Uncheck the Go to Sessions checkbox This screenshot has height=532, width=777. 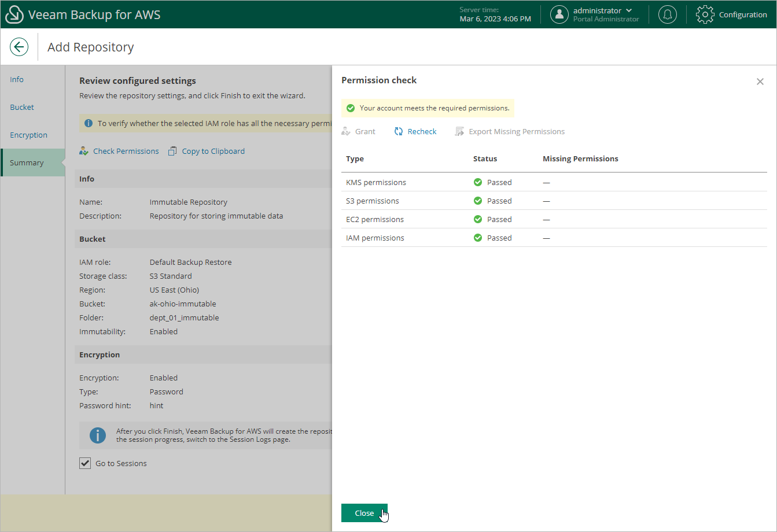pyautogui.click(x=85, y=463)
